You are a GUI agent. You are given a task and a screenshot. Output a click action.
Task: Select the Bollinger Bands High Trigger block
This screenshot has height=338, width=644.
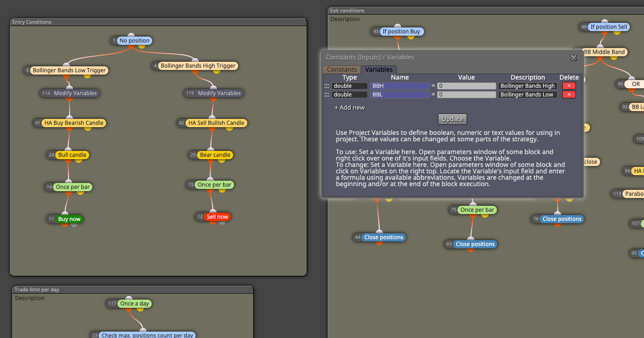tap(198, 66)
